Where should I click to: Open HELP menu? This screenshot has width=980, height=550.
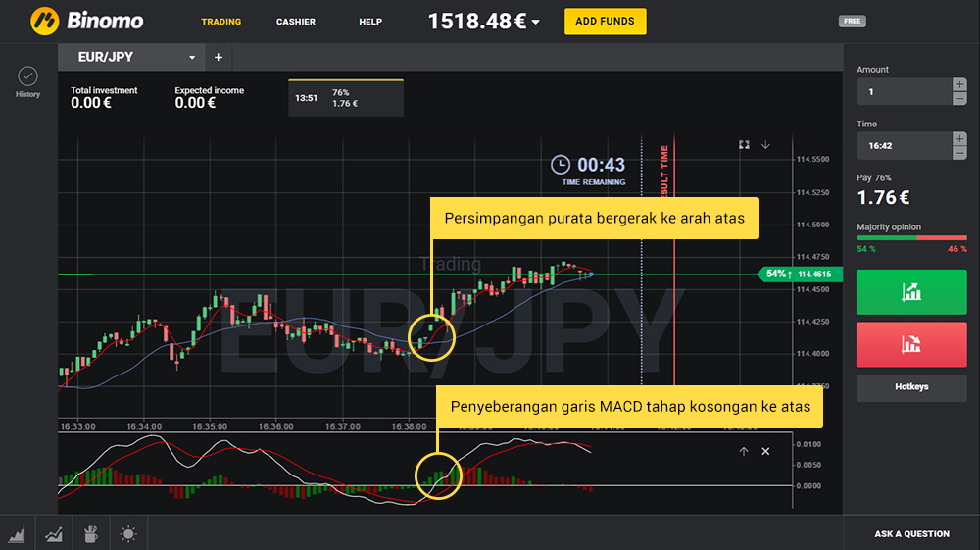(370, 22)
